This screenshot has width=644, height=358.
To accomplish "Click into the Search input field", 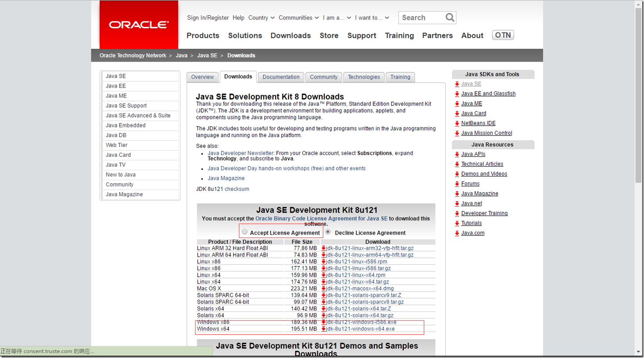I will pos(422,17).
